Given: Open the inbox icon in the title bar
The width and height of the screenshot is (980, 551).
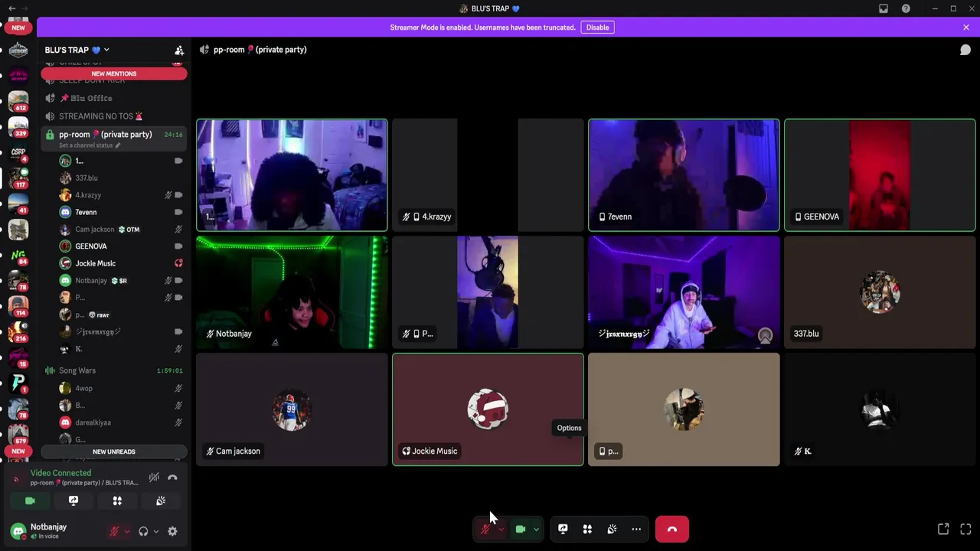Looking at the screenshot, I should click(x=884, y=8).
